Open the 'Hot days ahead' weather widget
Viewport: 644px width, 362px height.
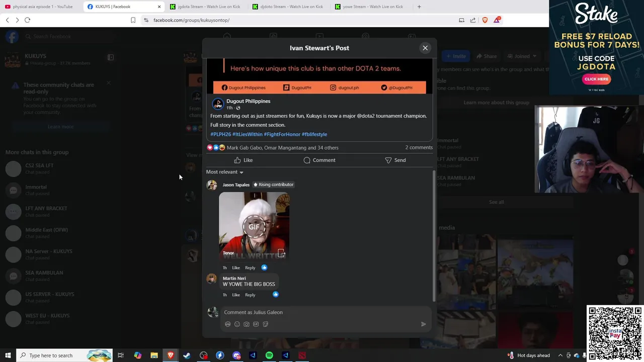tap(528, 355)
